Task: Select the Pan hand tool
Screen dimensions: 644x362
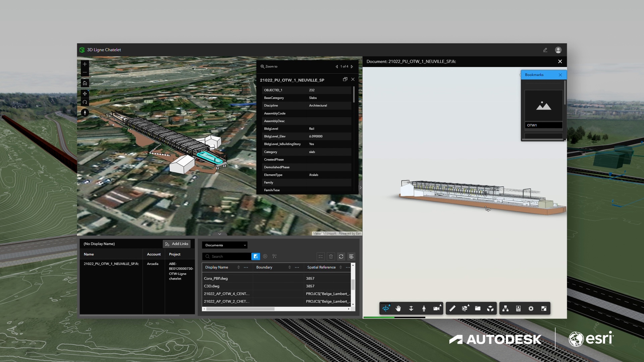Action: (x=398, y=308)
